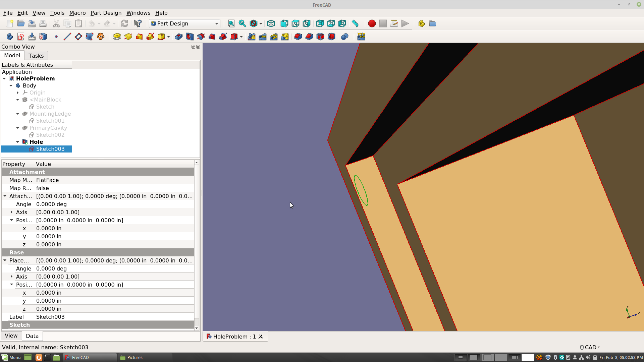Open additive primitive dropdown arrow
The width and height of the screenshot is (644, 362).
168,37
